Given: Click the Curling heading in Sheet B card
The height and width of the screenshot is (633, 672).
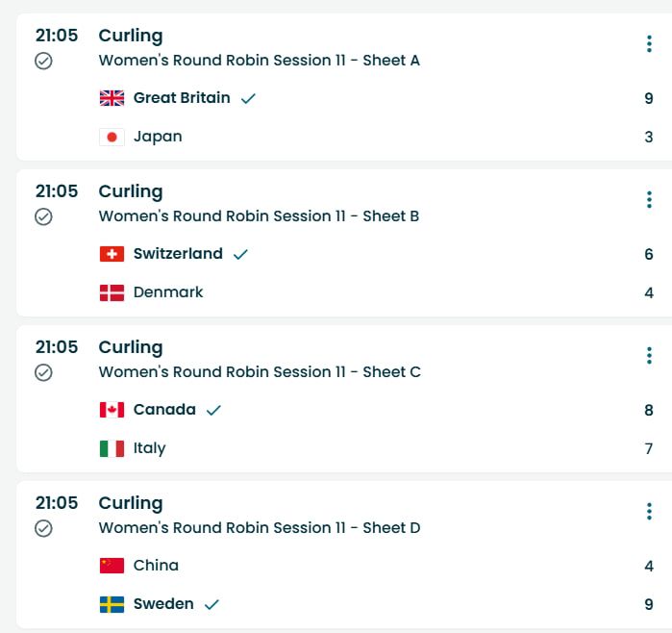Looking at the screenshot, I should pos(131,191).
